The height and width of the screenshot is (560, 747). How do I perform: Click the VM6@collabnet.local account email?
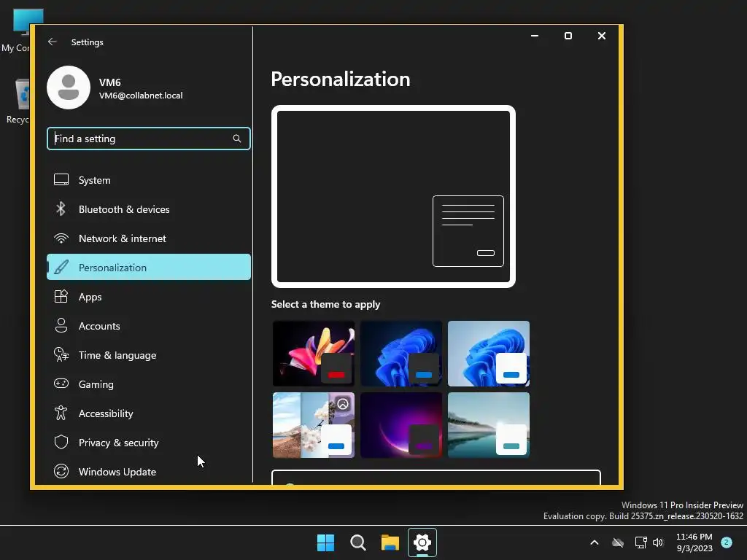click(141, 96)
